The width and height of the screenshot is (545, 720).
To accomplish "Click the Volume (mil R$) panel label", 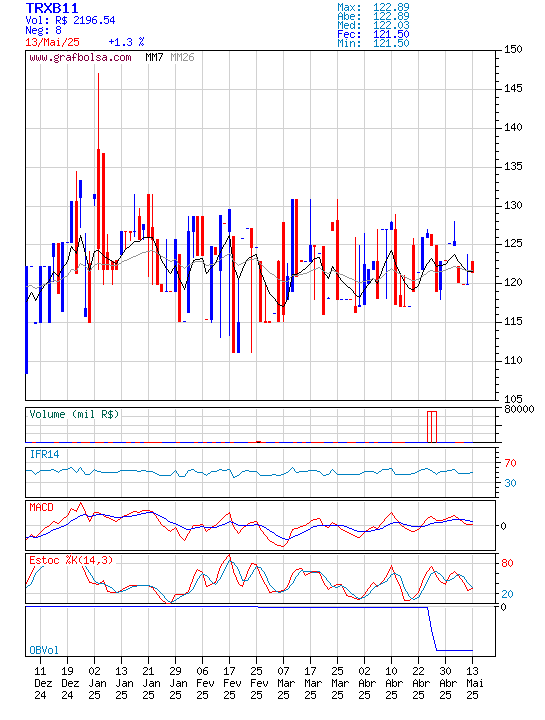I will (74, 414).
